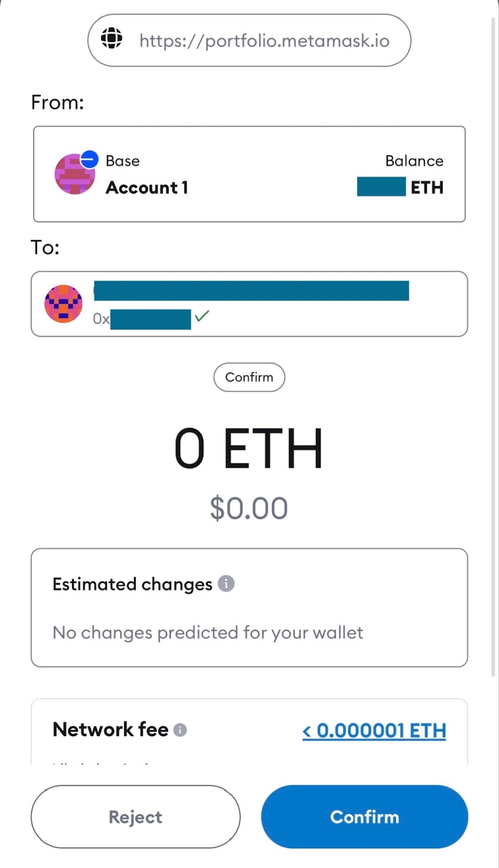Image resolution: width=499 pixels, height=868 pixels.
Task: Click the ETH balance in the From card
Action: click(x=400, y=187)
